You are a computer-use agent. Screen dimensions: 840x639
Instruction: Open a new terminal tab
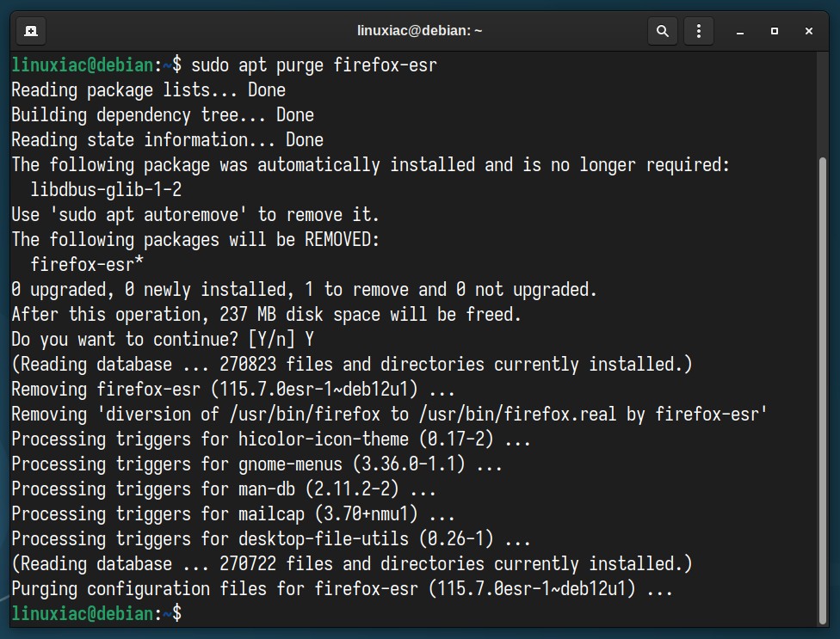[30, 31]
